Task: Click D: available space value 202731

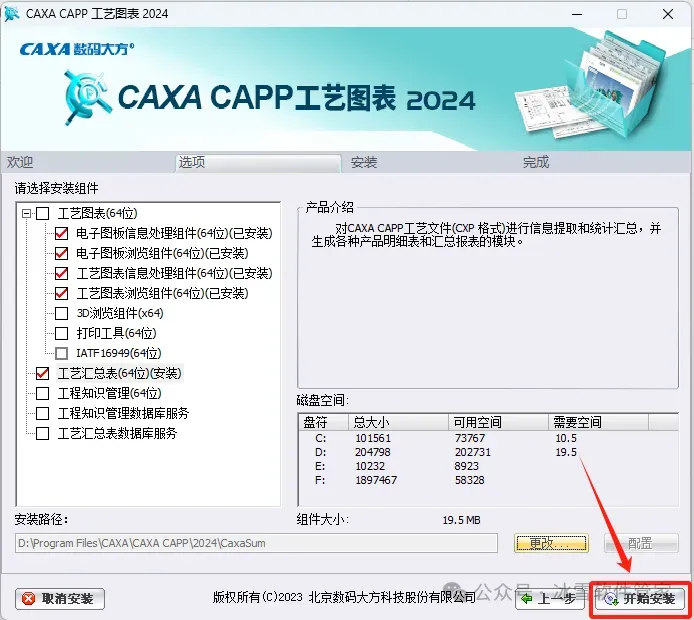Action: (x=473, y=452)
